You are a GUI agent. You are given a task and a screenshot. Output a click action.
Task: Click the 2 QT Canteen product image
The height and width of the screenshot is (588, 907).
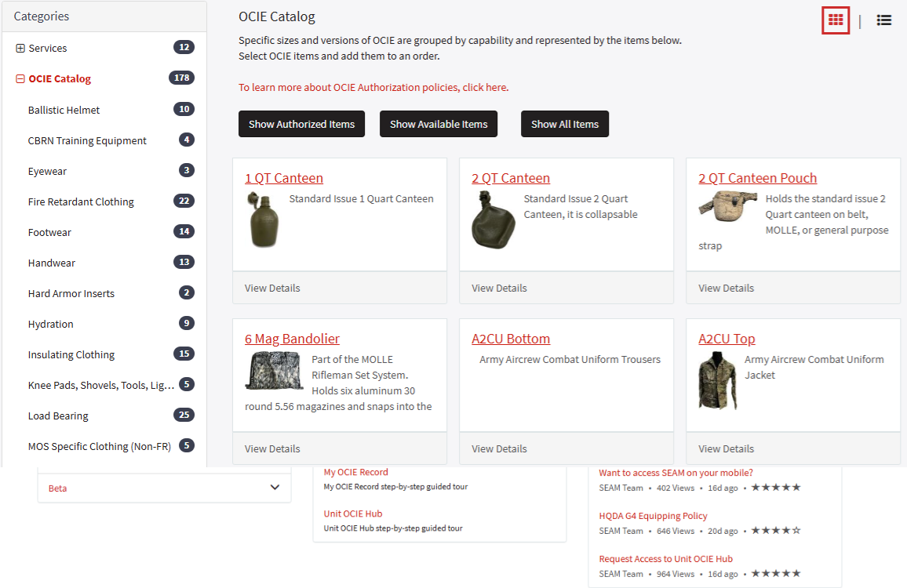(493, 219)
